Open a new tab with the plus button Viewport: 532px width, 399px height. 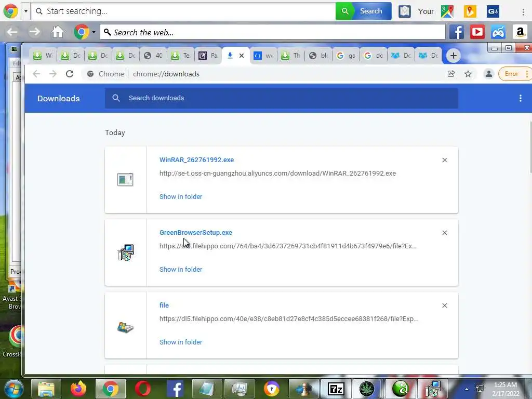click(x=453, y=56)
